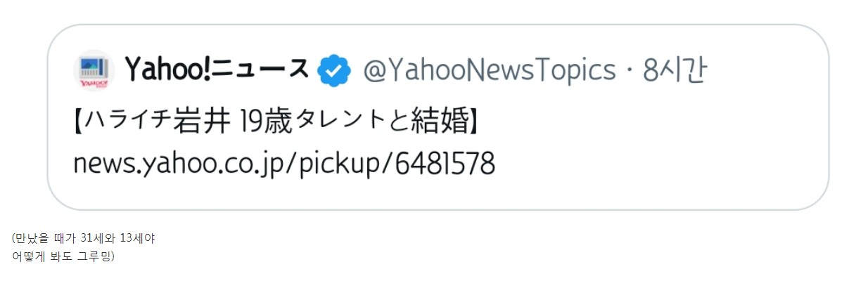Visit the @YahooNewsTopics handle
868x288 pixels.
[489, 70]
